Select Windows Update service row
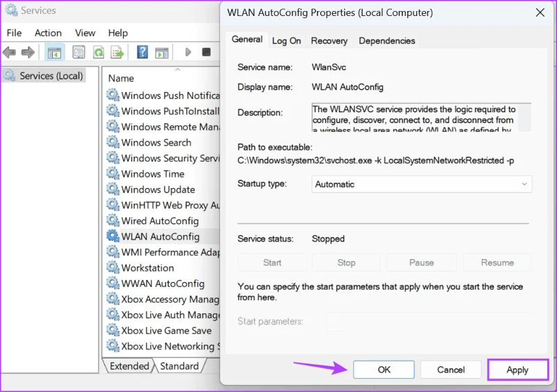557x392 pixels. pos(163,189)
